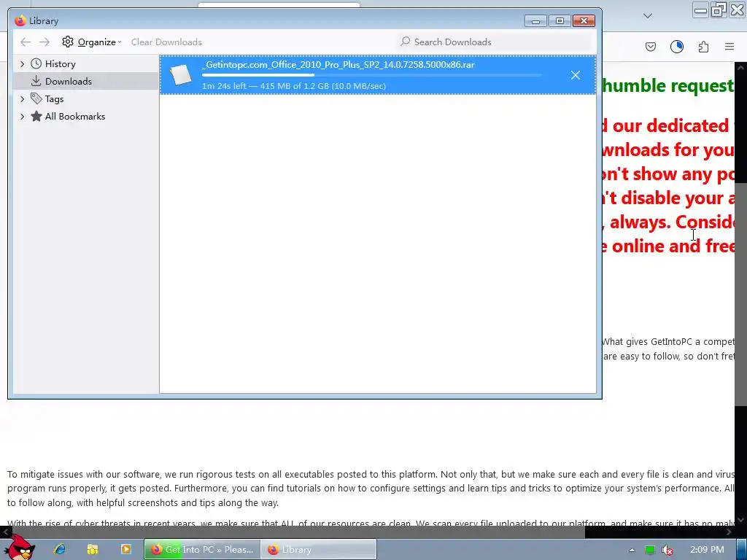Screen dimensions: 747x560
Task: Click the webpage vertical scrollbar
Action: 741,295
